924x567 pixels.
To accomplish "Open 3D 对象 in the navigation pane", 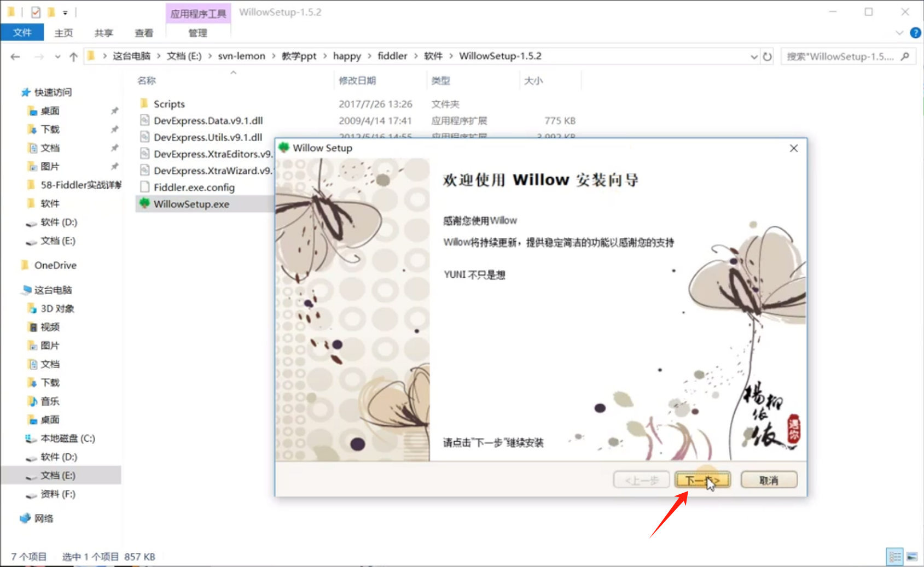I will [x=57, y=308].
